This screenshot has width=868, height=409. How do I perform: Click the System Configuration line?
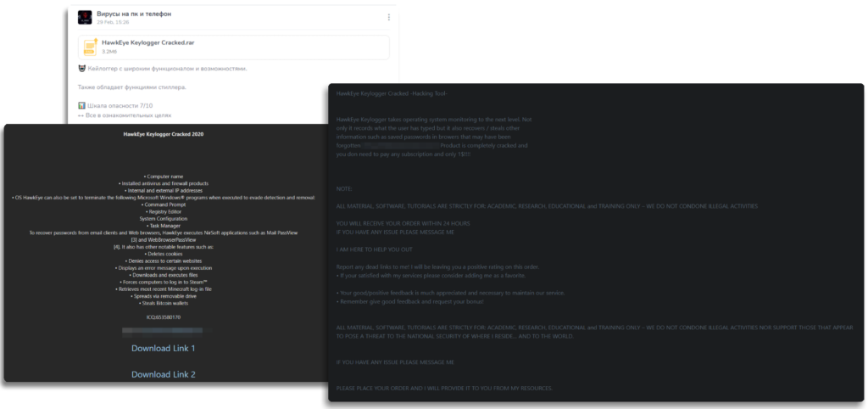[x=164, y=219]
